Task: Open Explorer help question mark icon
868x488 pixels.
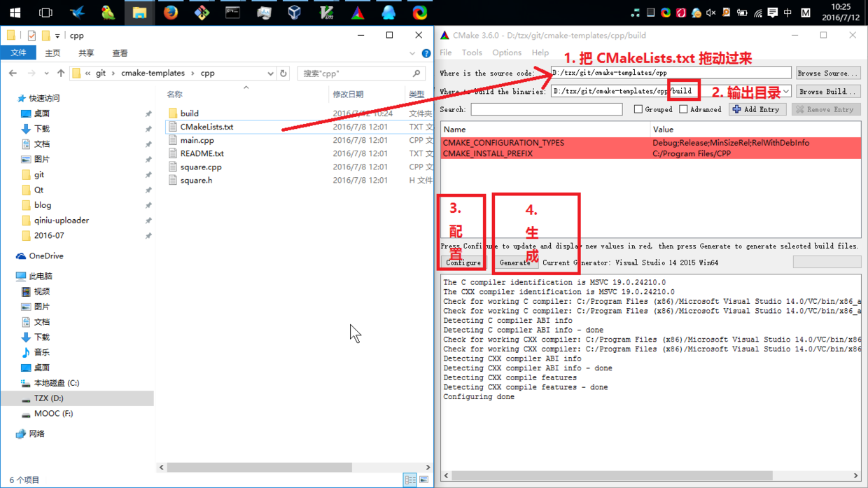Action: click(x=426, y=53)
